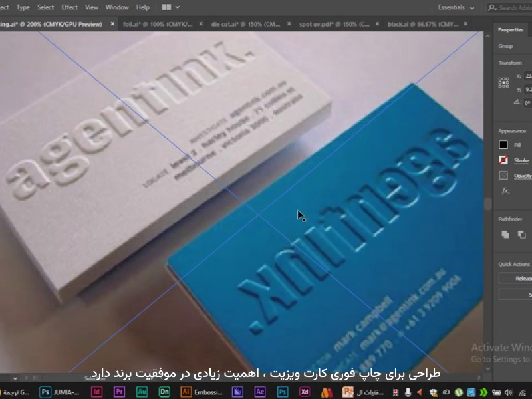Click the horizontal scrollbar right arrow
Viewport: 532px width, 399px height.
(x=479, y=377)
